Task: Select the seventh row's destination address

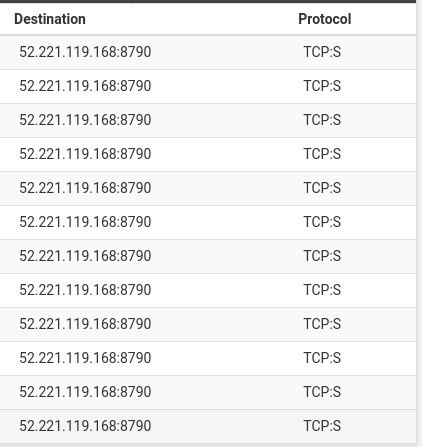Action: (x=85, y=256)
